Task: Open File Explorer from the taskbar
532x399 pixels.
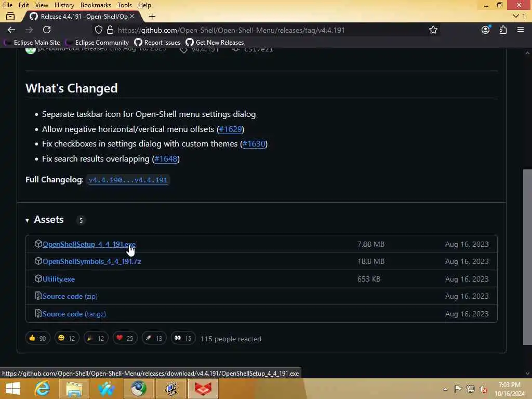Action: (74, 389)
